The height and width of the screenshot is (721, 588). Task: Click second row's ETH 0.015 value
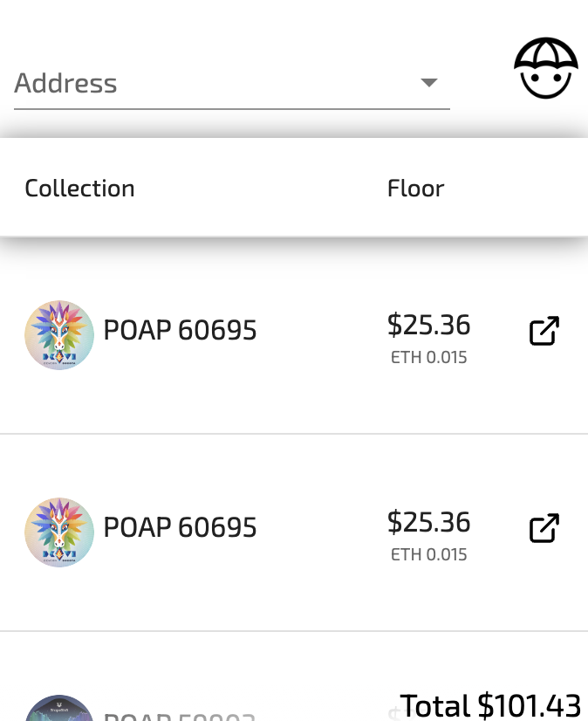click(x=428, y=555)
